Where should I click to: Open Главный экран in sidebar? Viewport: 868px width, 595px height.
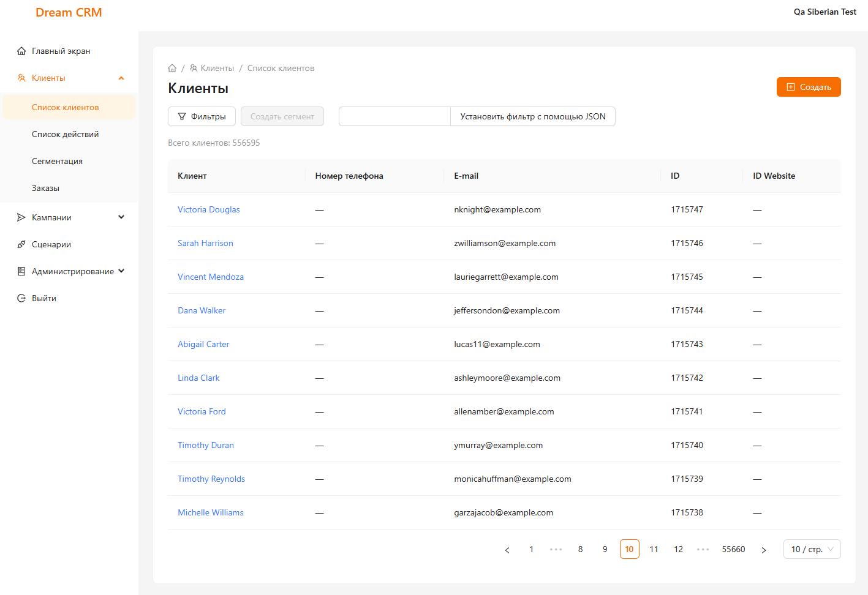[x=69, y=51]
